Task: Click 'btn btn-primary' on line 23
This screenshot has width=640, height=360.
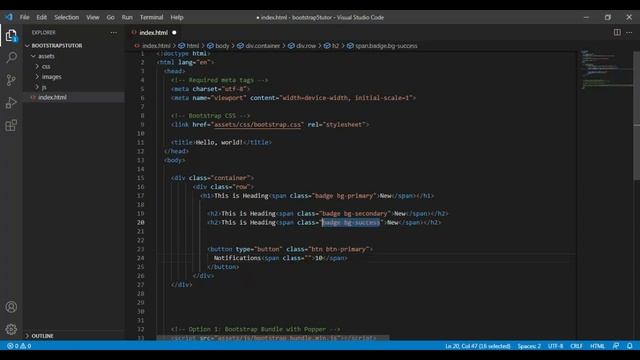Action: click(338, 249)
